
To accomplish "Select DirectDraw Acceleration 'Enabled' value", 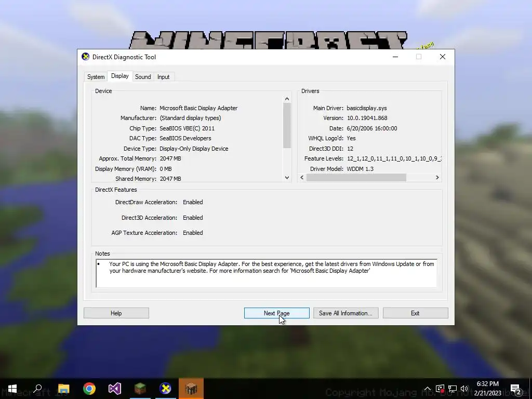I will tap(193, 202).
